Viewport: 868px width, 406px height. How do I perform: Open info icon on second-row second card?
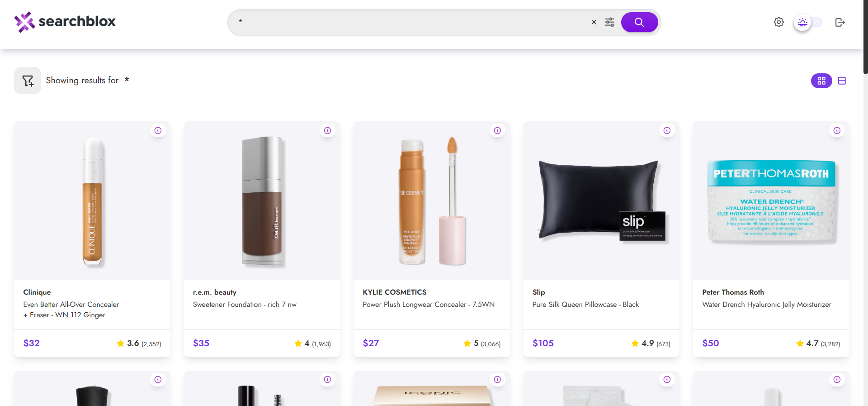pyautogui.click(x=328, y=379)
